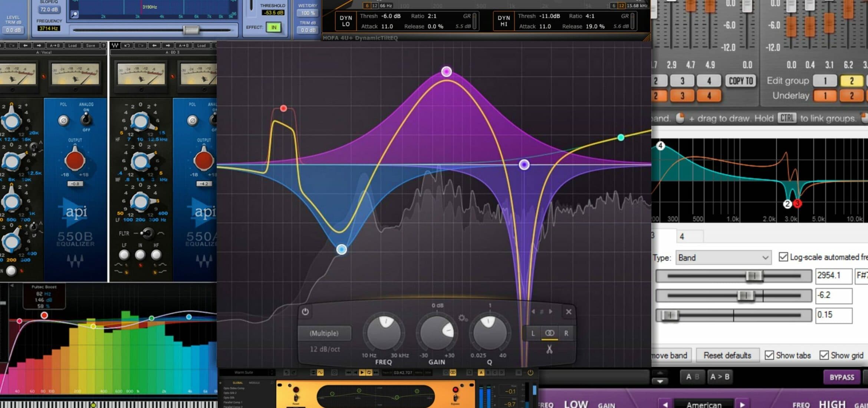The image size is (868, 408).
Task: Select the purple EQ node on the curve
Action: coord(524,165)
